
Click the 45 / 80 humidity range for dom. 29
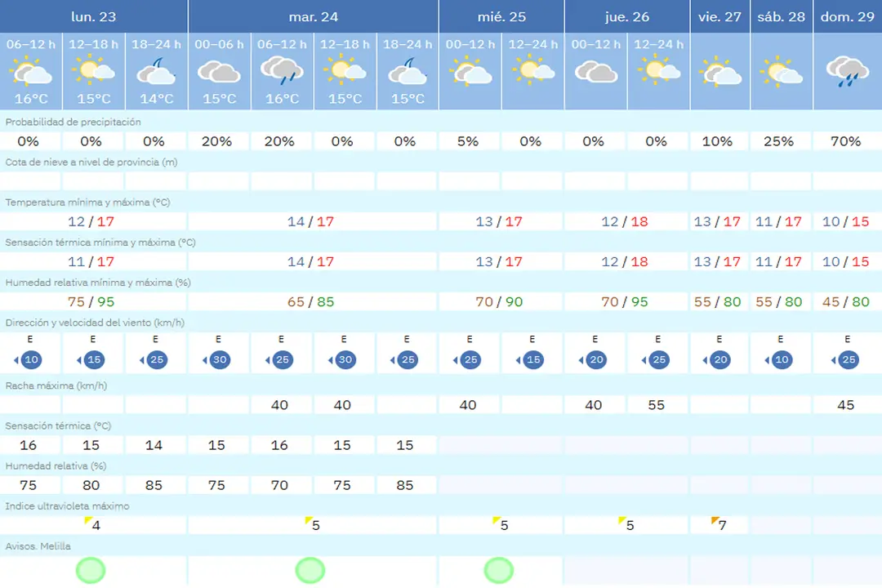pos(845,302)
